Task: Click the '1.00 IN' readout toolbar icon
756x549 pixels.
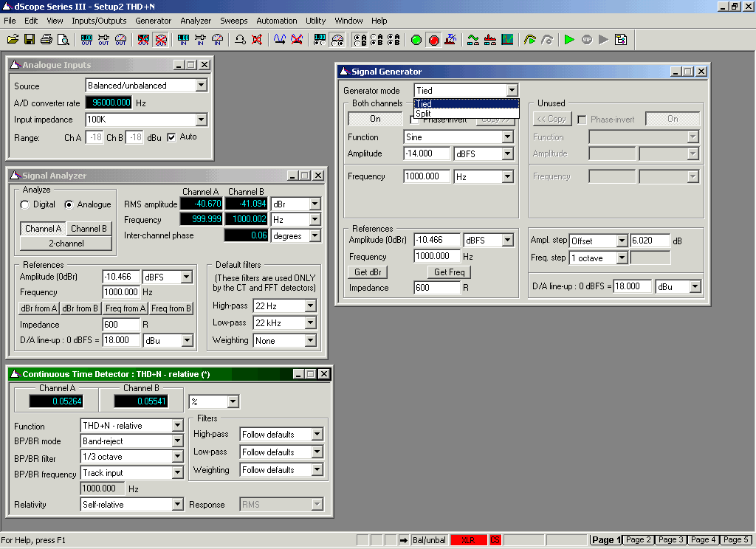Action: 183,40
